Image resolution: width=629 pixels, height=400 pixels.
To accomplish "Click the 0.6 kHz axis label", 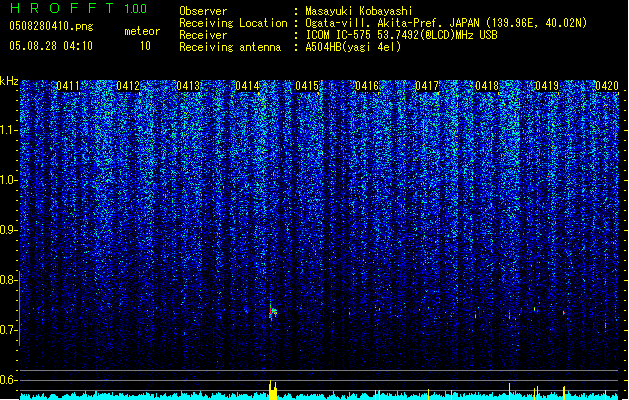I will 9,380.
